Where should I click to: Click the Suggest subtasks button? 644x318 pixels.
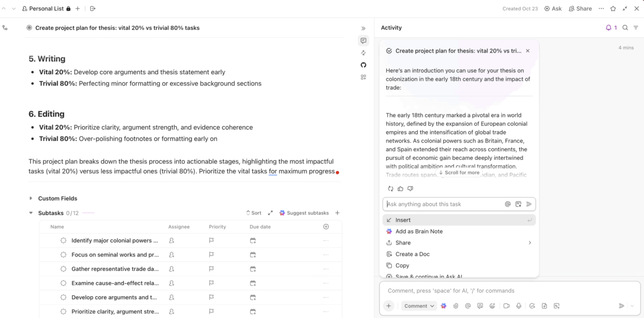pos(304,213)
